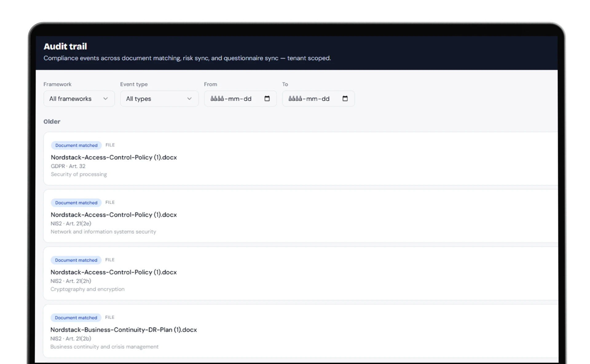Viewport: 590px width, 364px height.
Task: Open the Event type dropdown showing All types
Action: (159, 99)
